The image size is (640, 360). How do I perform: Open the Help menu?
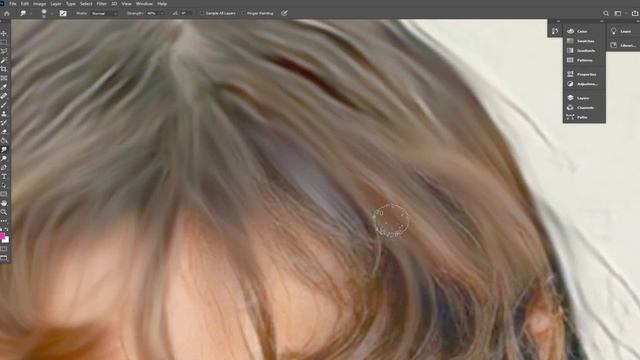162,4
